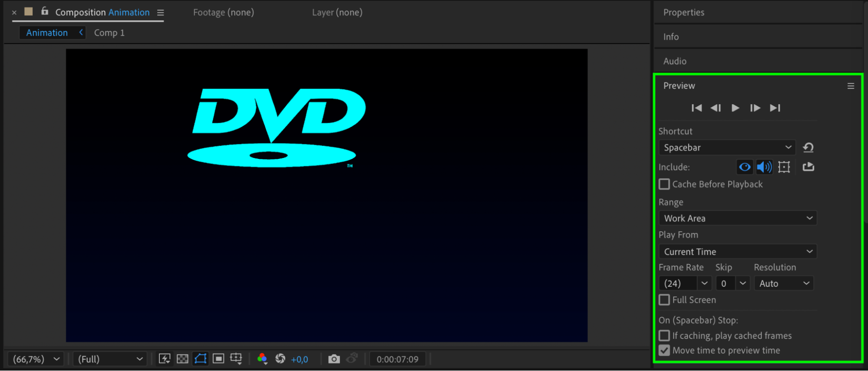The image size is (868, 371).
Task: Click the (24) frame rate value
Action: (x=678, y=283)
